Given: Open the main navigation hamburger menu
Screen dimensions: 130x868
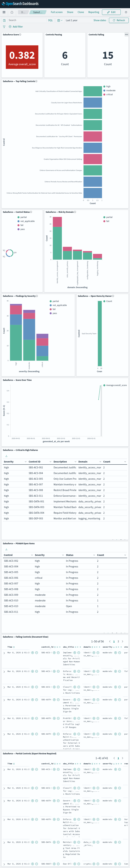Looking at the screenshot, I should coord(3,12).
